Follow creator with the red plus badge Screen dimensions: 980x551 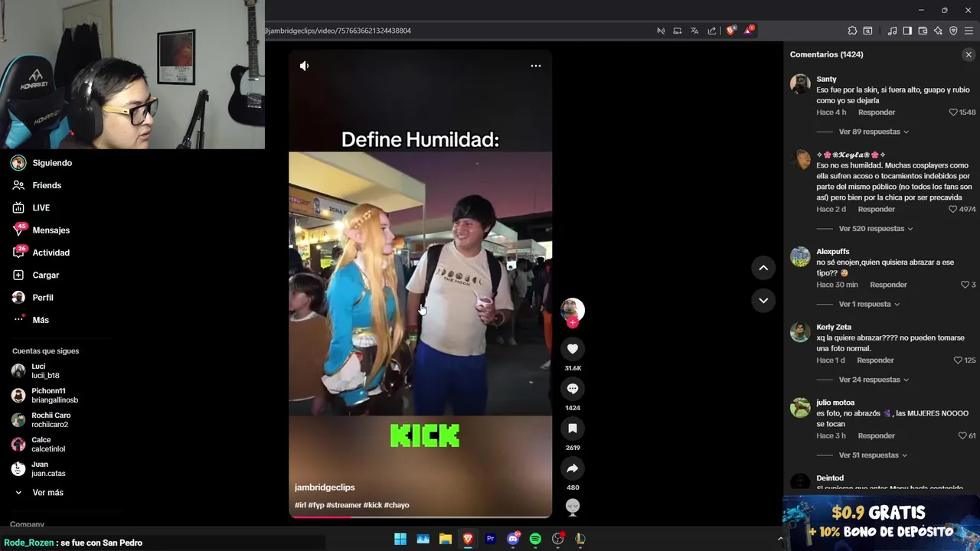click(x=573, y=323)
